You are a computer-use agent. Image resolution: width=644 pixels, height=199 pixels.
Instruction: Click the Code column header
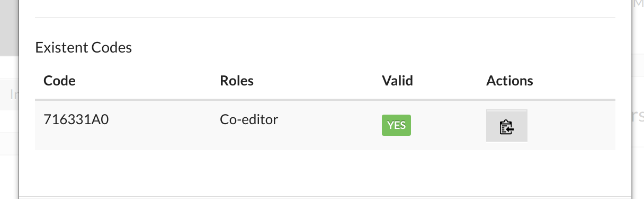(59, 81)
